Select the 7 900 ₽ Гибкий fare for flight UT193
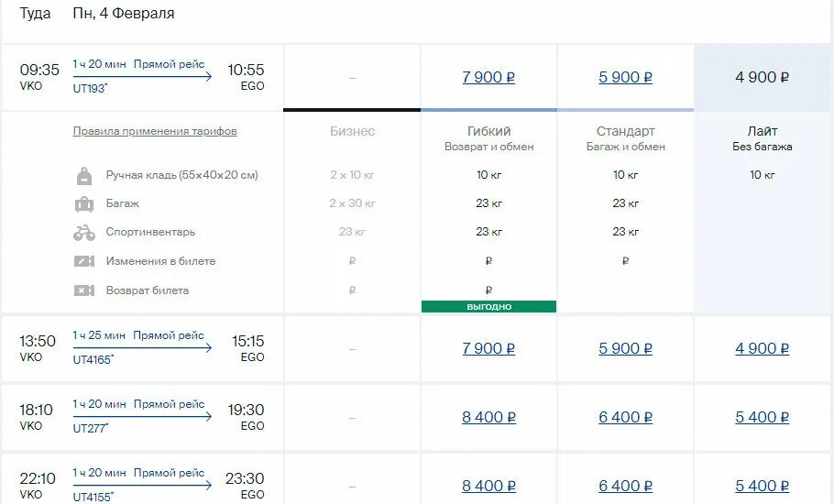834x504 pixels. tap(488, 78)
